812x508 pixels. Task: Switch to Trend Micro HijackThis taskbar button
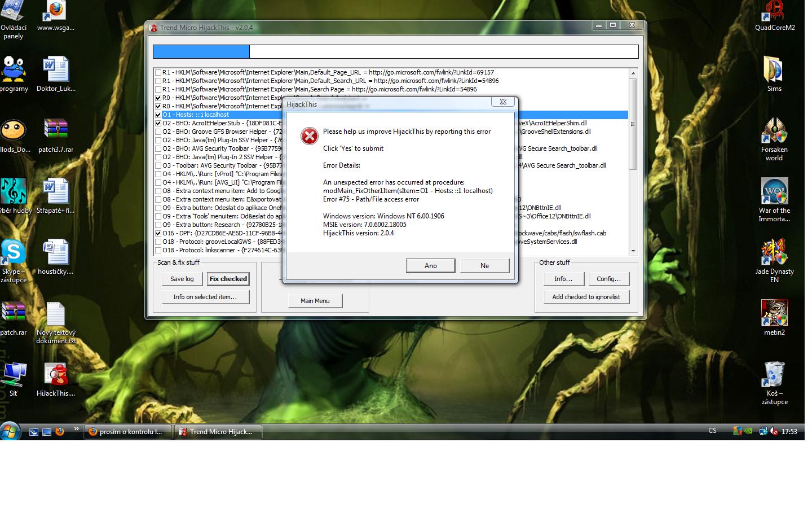(x=218, y=432)
